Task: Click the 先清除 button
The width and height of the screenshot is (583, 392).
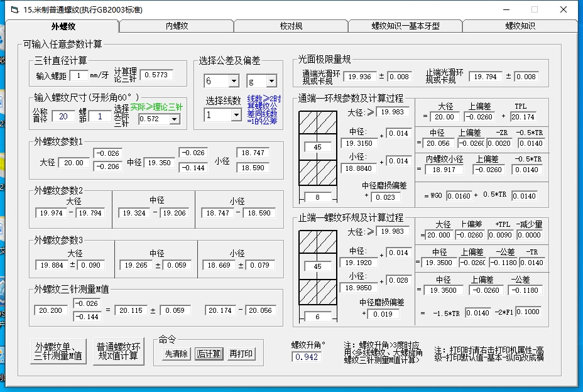Action: (x=176, y=354)
